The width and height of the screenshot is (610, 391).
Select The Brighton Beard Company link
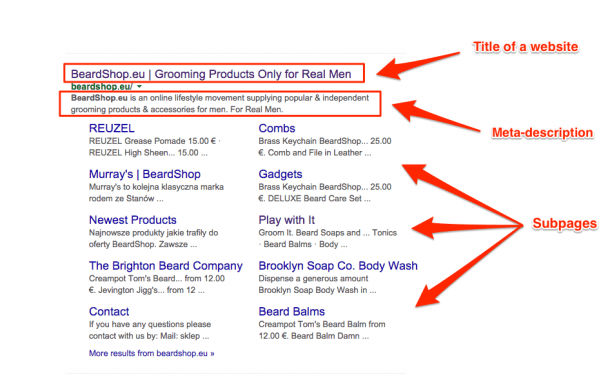pyautogui.click(x=166, y=266)
